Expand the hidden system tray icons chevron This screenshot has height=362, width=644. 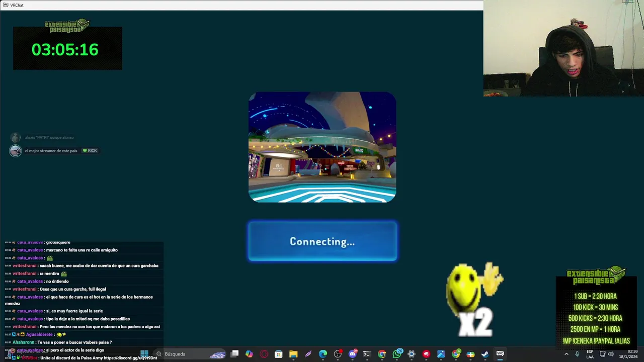(567, 354)
